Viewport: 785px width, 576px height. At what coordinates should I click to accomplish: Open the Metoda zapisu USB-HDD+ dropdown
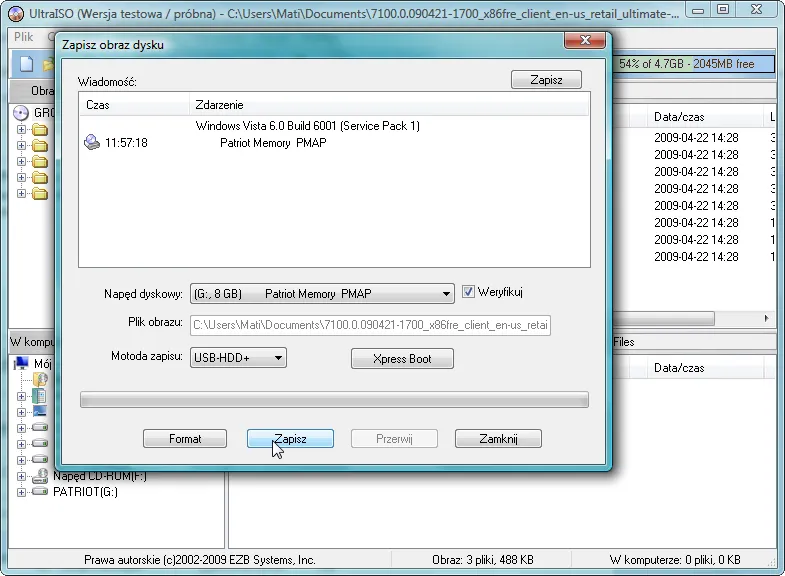pos(278,358)
